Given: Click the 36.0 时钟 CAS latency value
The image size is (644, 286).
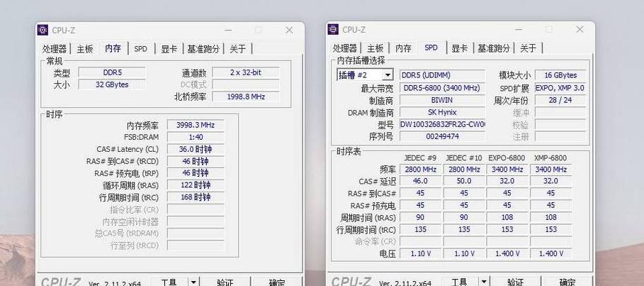Looking at the screenshot, I should click(196, 149).
